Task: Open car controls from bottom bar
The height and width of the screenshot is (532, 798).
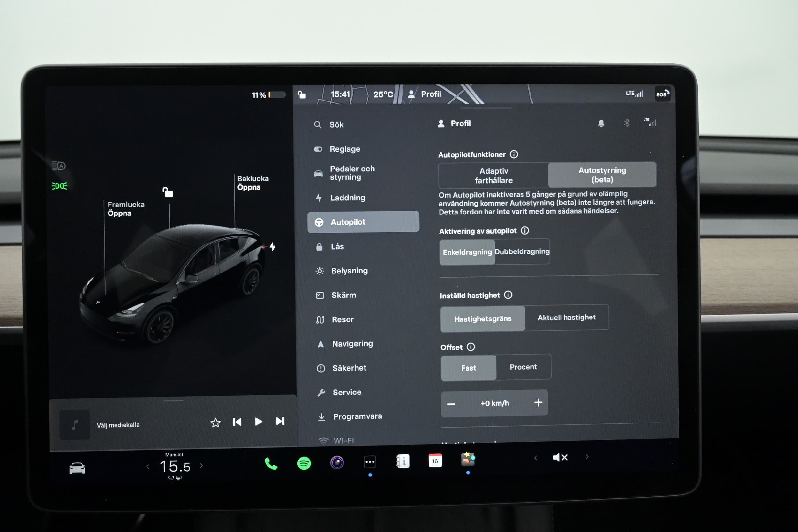Action: tap(77, 468)
